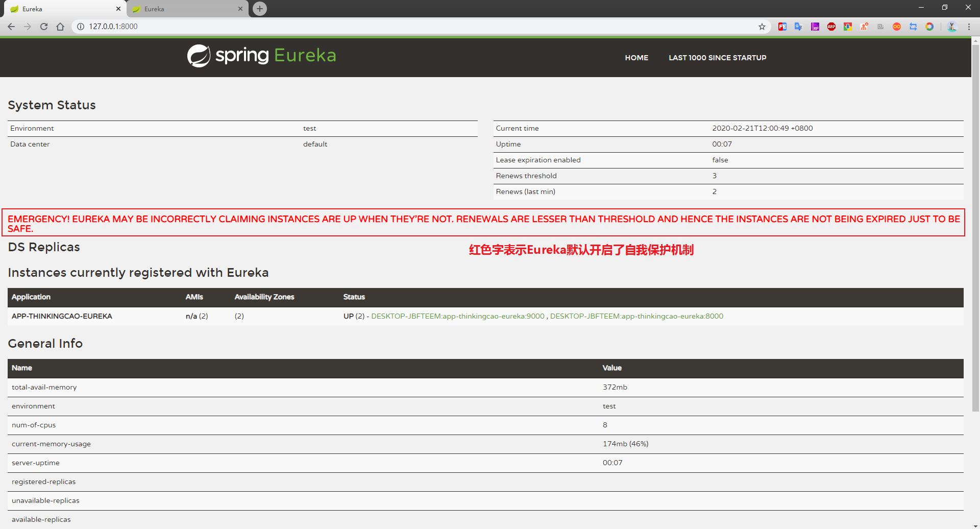980x529 pixels.
Task: Select APP-THINKINGCAO-EUREKA application name
Action: (x=62, y=316)
